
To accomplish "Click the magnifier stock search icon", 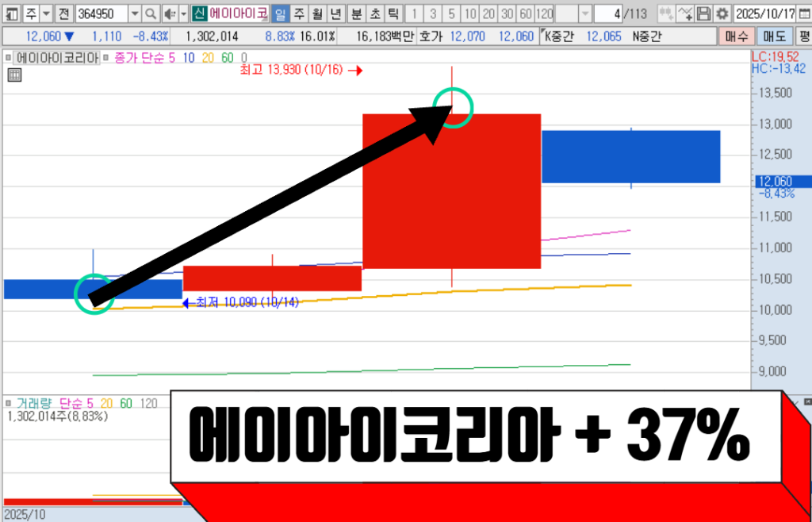I will tap(151, 14).
